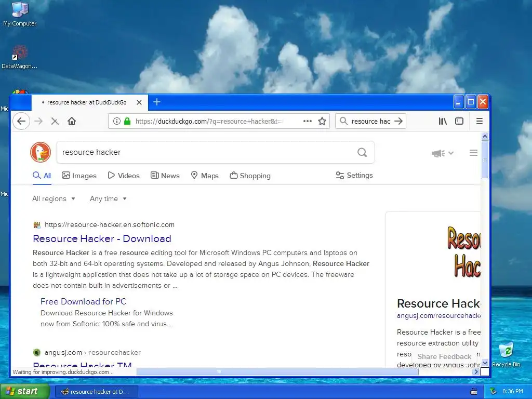Open DuckDuckGo Settings dropdown
Viewport: 532px width, 399px height.
click(354, 175)
